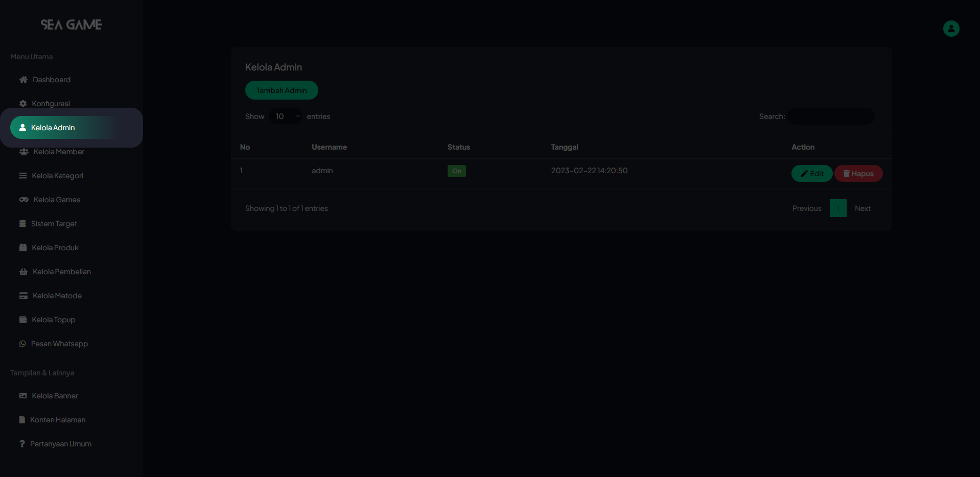
Task: Open the Show entries dropdown
Action: tap(286, 116)
